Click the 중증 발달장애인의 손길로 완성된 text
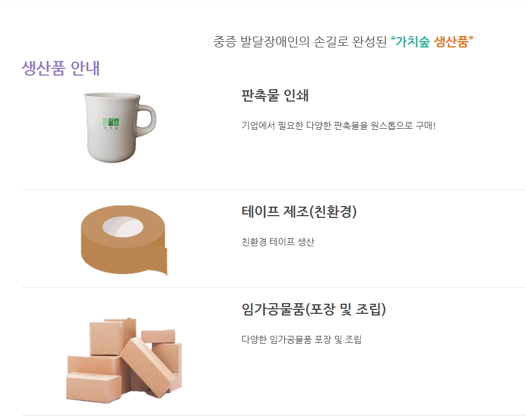 tap(300, 42)
